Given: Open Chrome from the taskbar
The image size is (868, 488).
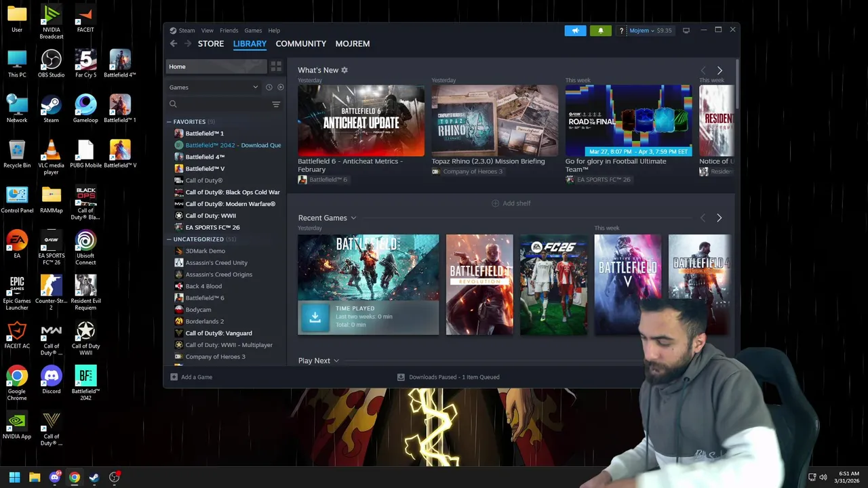Looking at the screenshot, I should (x=75, y=477).
